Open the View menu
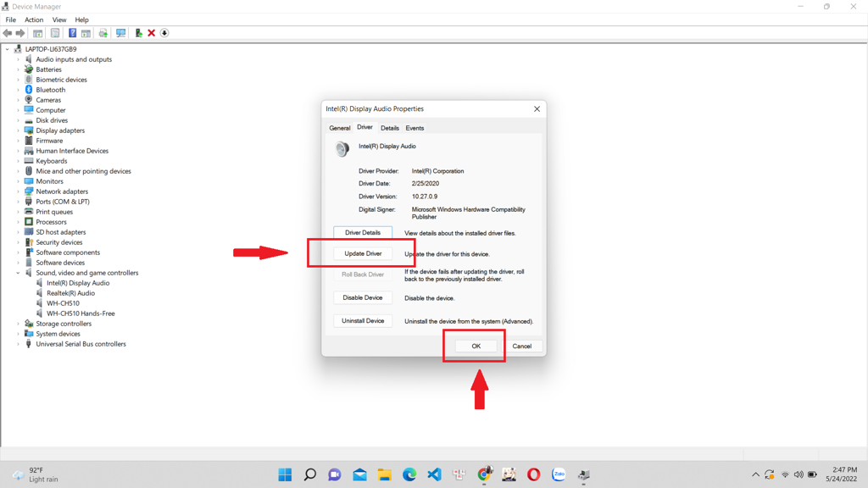The width and height of the screenshot is (868, 488). tap(59, 20)
